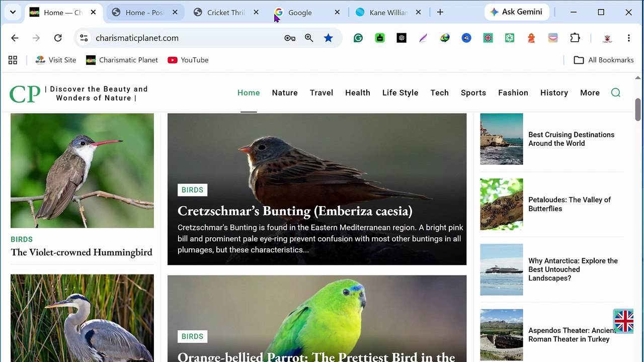Open the floating UK flag language switcher

coord(624,321)
